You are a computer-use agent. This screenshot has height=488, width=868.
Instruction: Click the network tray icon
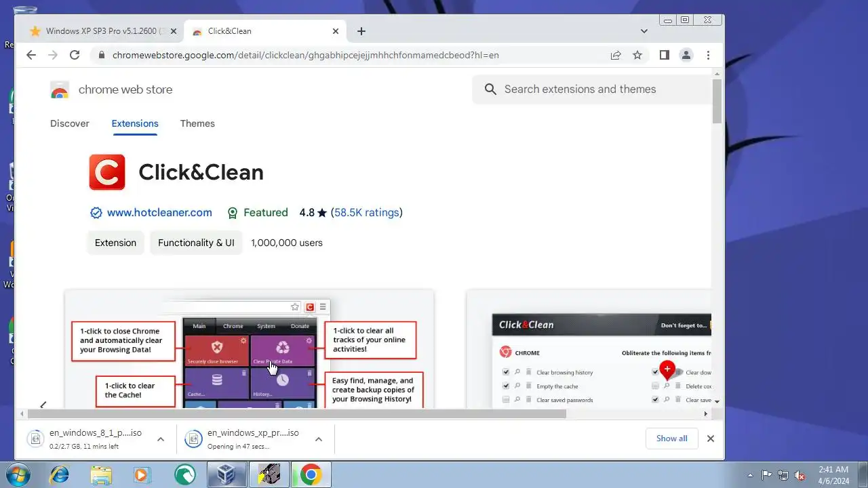coord(783,475)
